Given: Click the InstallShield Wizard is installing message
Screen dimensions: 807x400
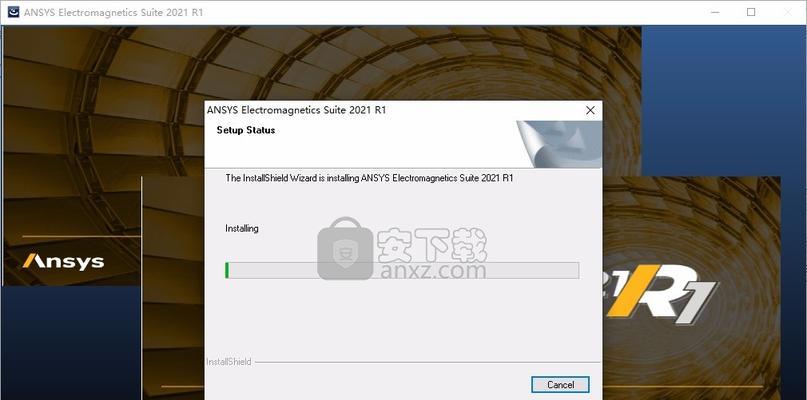Looking at the screenshot, I should [369, 178].
